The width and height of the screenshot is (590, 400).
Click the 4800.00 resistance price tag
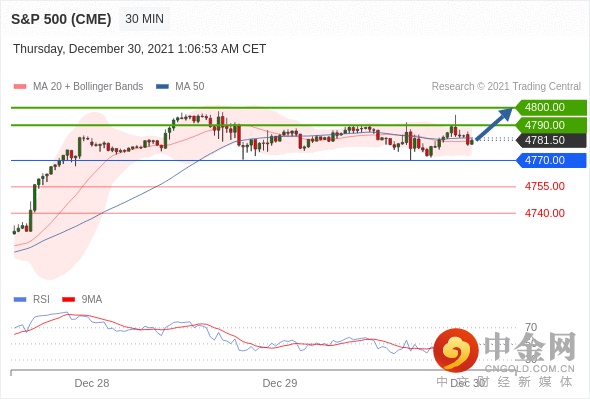(x=551, y=107)
